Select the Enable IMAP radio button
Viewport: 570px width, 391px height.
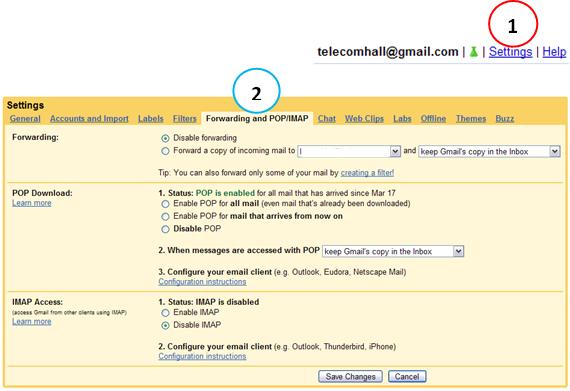click(x=165, y=313)
